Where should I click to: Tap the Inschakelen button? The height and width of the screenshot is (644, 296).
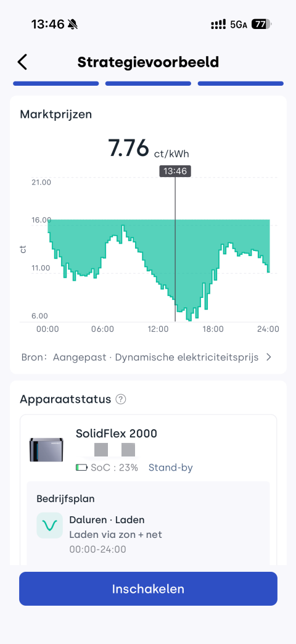point(148,589)
